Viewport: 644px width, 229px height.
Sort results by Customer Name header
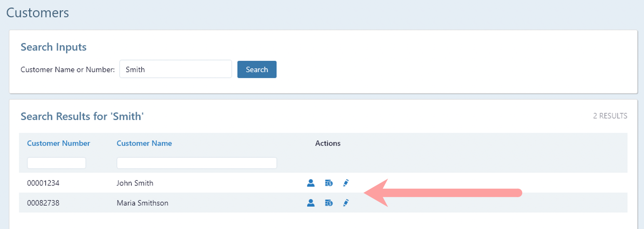144,143
